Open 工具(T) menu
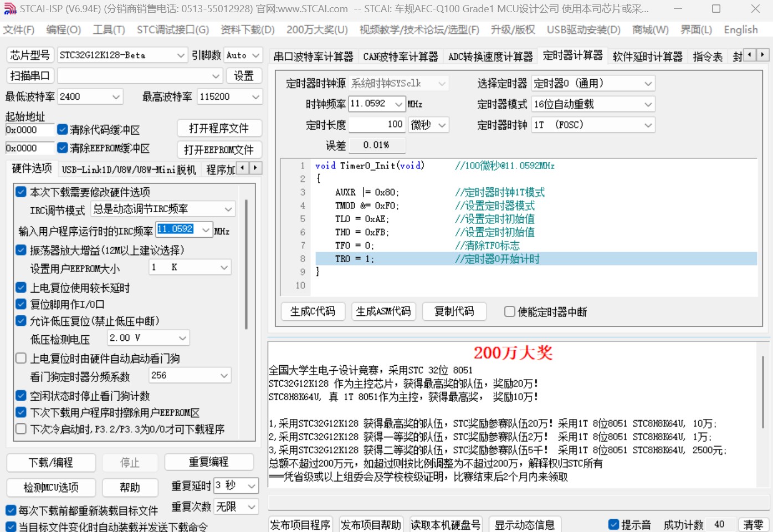 pos(109,30)
